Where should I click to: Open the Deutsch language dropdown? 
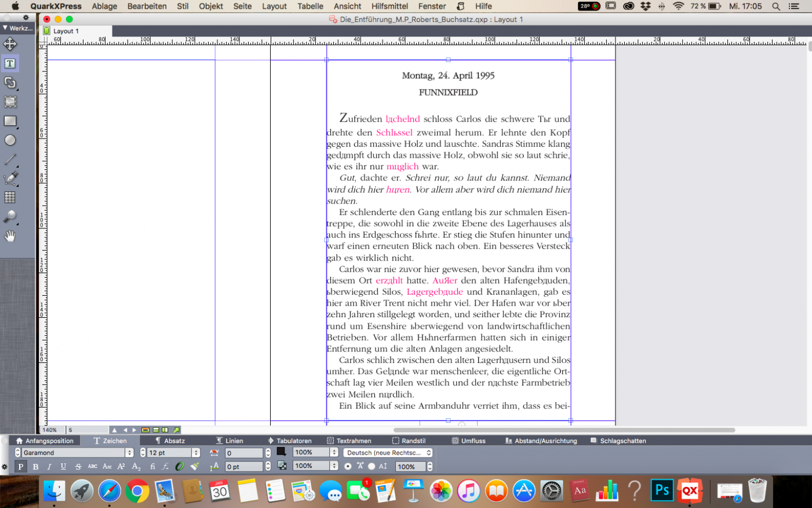tap(388, 453)
